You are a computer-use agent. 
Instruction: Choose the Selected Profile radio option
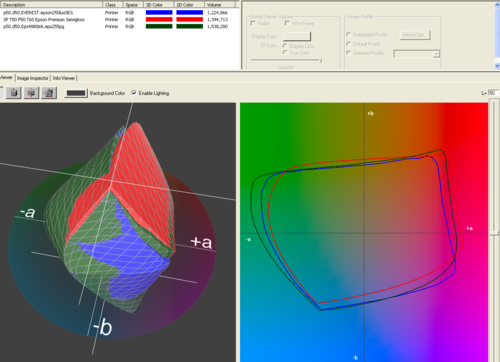tap(349, 53)
